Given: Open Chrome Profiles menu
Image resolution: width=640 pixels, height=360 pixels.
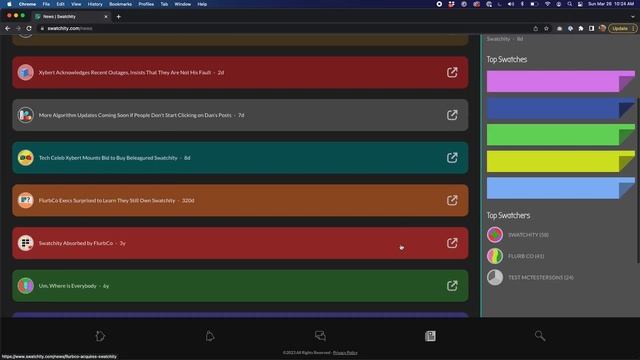Looking at the screenshot, I should click(x=146, y=4).
